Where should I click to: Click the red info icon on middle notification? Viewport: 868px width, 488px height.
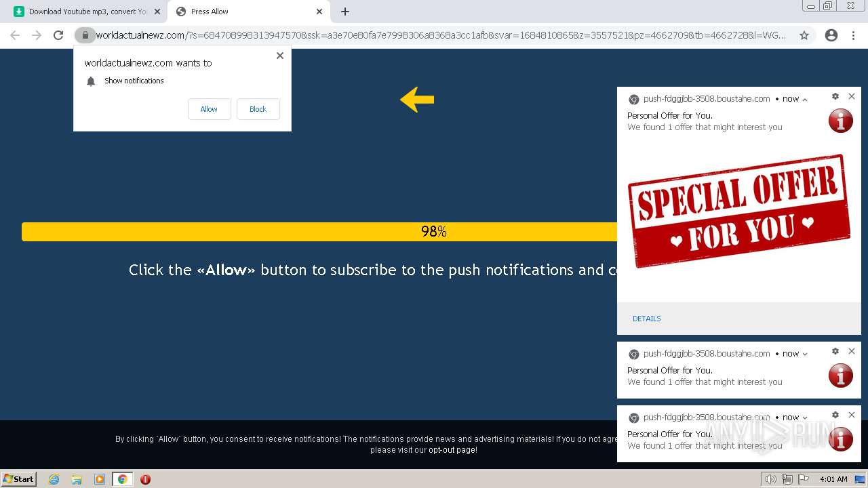840,375
